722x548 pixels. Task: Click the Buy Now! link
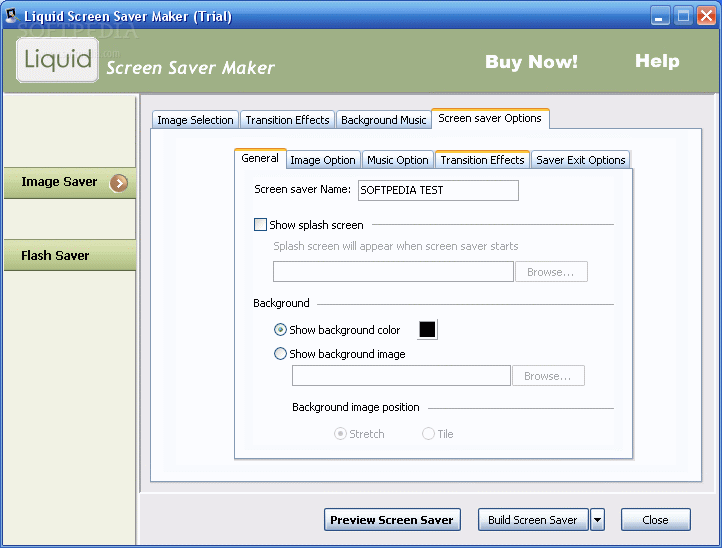coord(531,62)
